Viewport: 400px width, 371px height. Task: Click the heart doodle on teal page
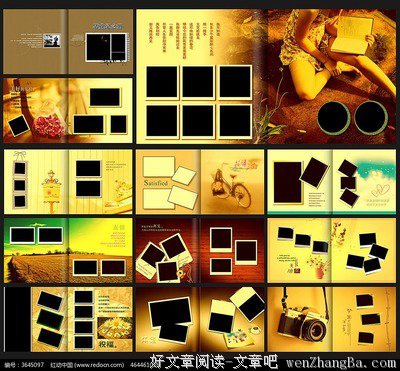click(x=380, y=191)
